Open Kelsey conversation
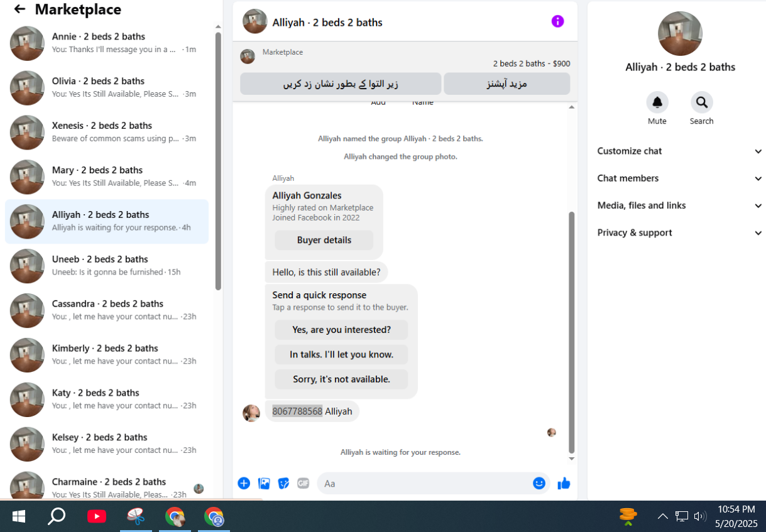This screenshot has width=766, height=532. point(107,444)
